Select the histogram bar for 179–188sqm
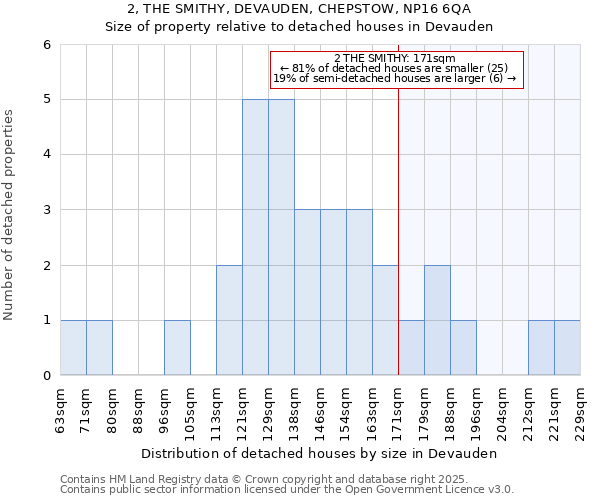Image resolution: width=600 pixels, height=500 pixels. pos(438,320)
